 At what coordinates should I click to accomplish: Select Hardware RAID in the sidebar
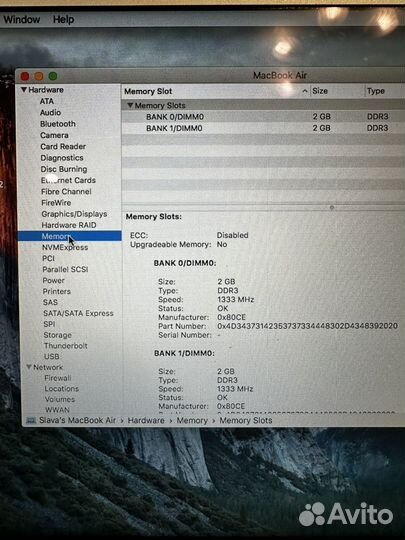(x=69, y=225)
